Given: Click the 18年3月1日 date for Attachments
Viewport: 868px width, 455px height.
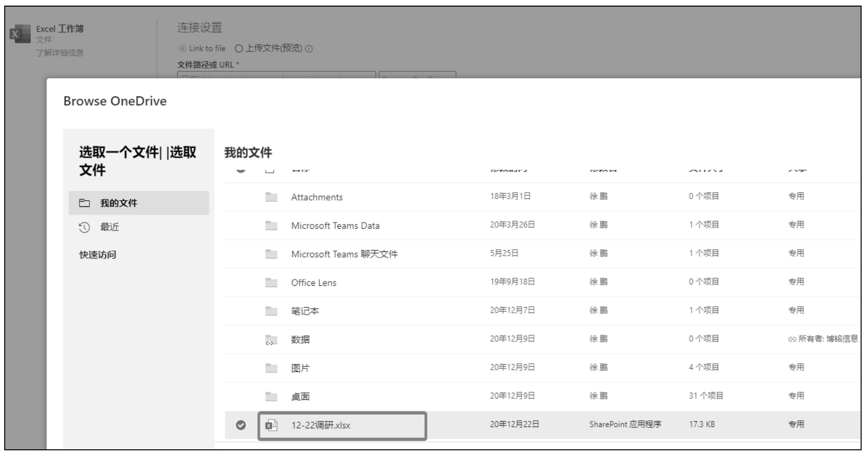Looking at the screenshot, I should point(510,196).
